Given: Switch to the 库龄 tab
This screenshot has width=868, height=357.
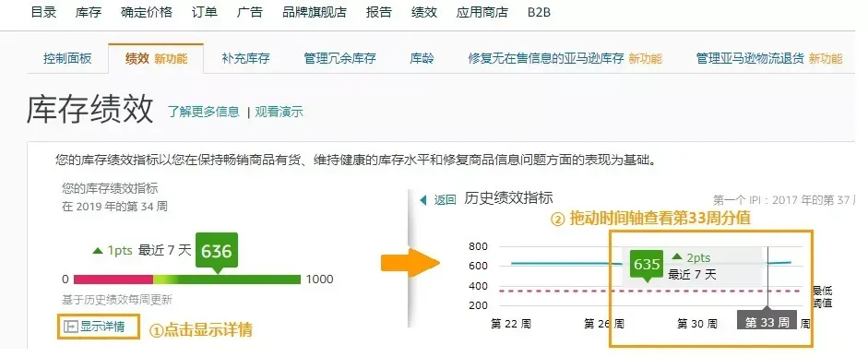Looking at the screenshot, I should [x=422, y=58].
